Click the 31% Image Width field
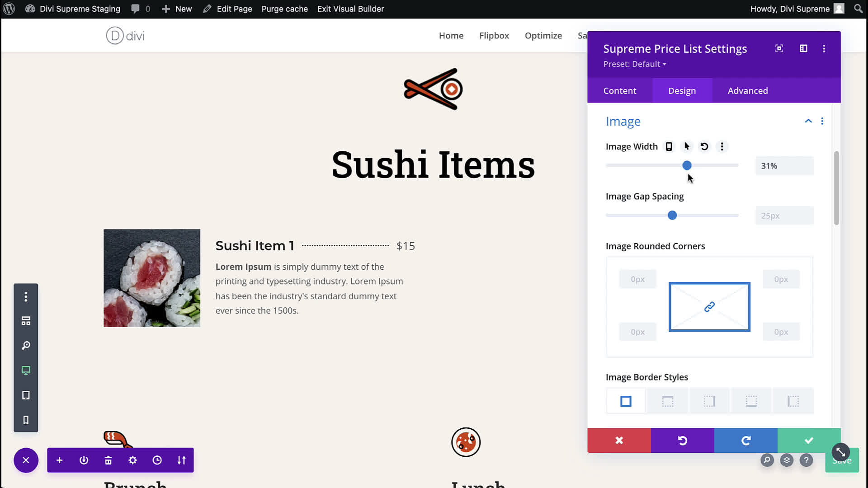The height and width of the screenshot is (488, 868). 784,166
